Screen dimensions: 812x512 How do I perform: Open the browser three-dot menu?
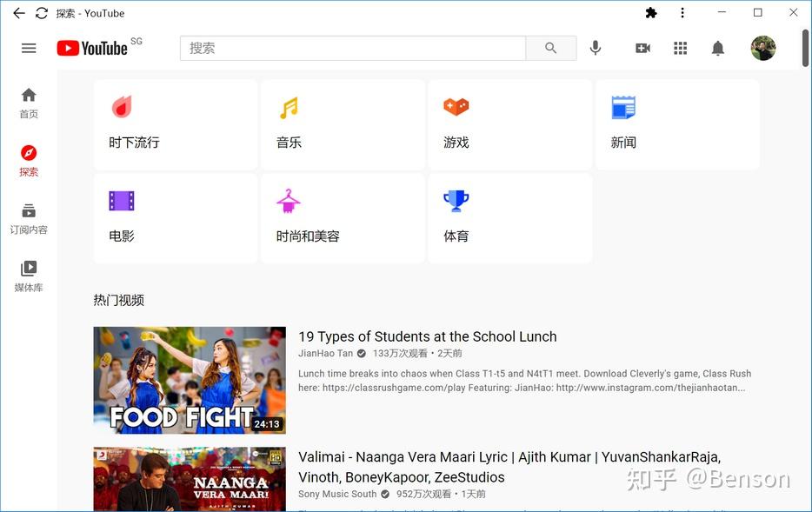682,12
